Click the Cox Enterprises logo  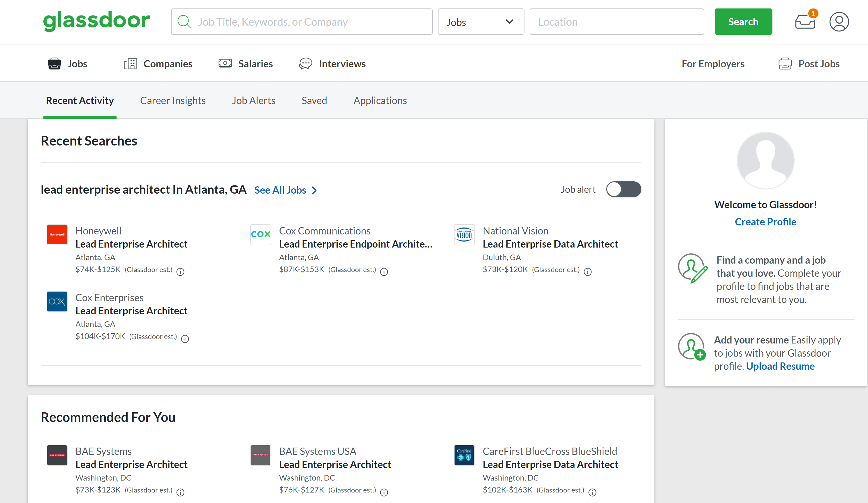point(57,301)
